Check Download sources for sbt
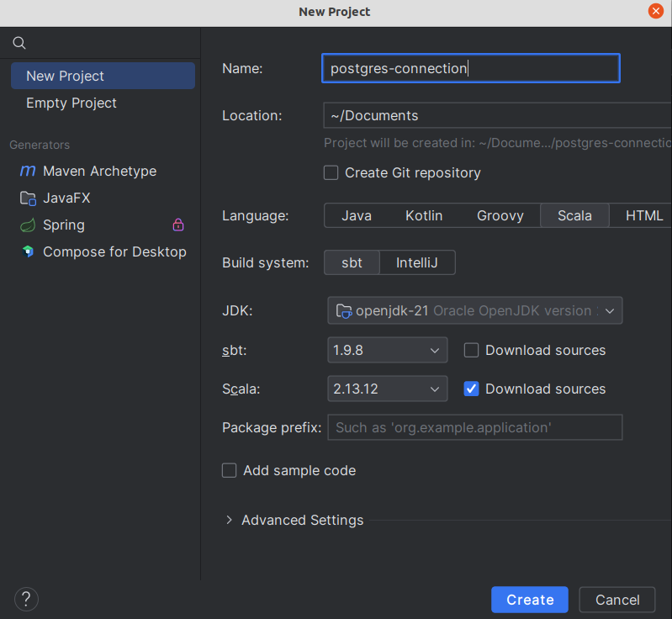The width and height of the screenshot is (672, 619). click(x=472, y=350)
